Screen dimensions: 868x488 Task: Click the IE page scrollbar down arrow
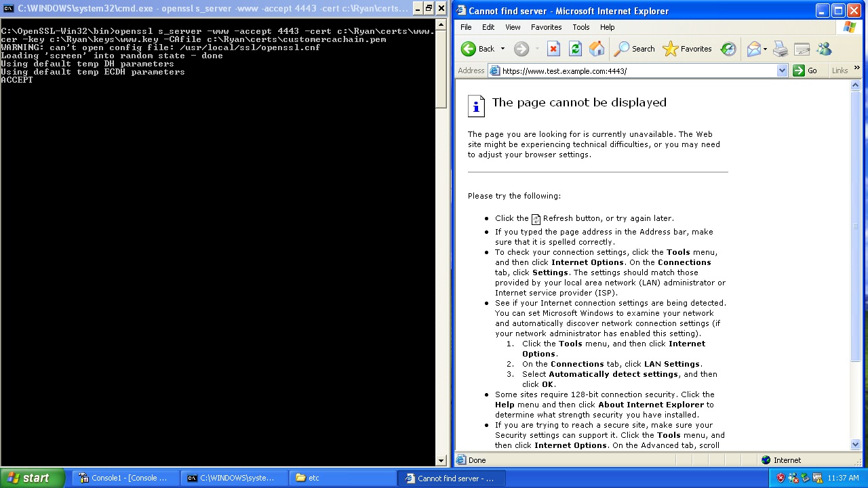click(x=855, y=445)
